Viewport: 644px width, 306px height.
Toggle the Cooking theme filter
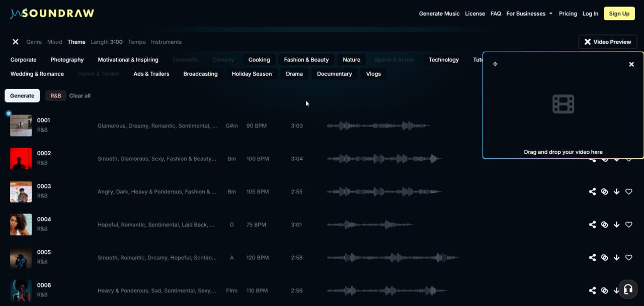tap(259, 59)
